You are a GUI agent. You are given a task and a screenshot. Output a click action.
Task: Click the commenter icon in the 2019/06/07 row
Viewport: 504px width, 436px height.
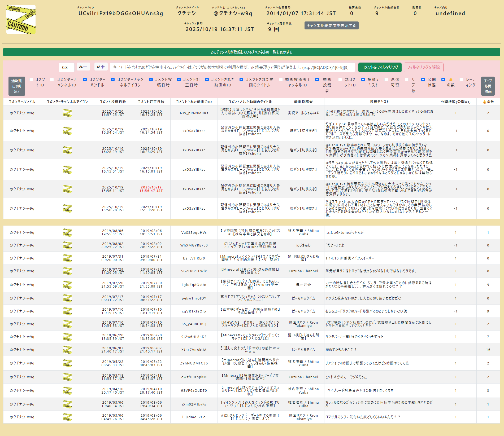67,350
